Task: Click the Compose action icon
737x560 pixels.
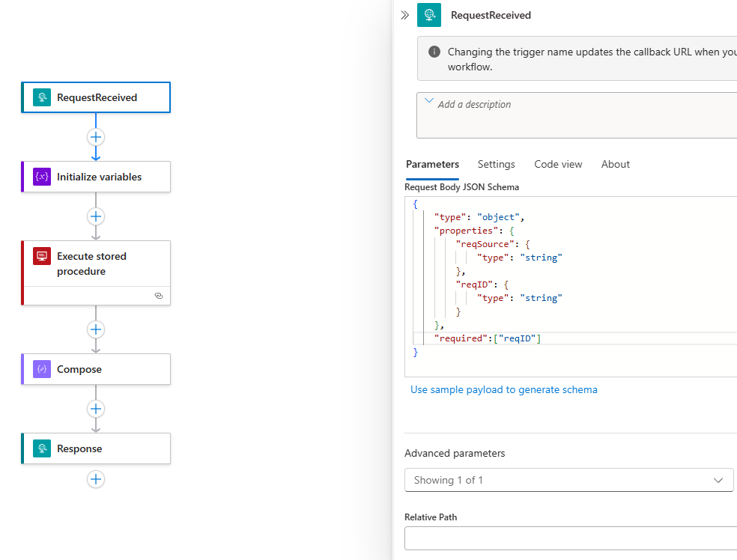Action: 41,369
